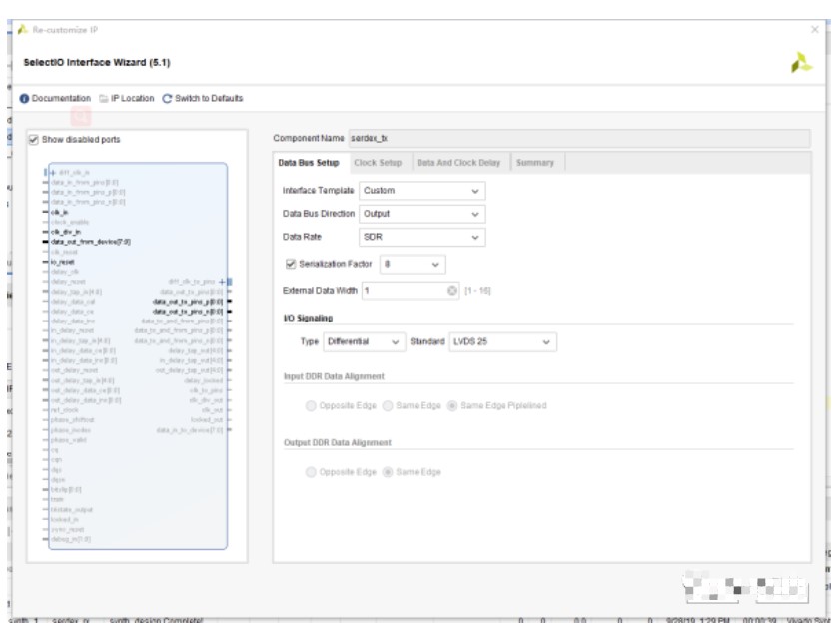The width and height of the screenshot is (840, 644).
Task: Select Input DDR Same Edge radio
Action: pos(388,406)
